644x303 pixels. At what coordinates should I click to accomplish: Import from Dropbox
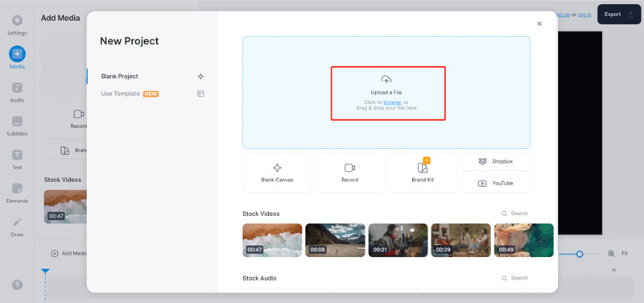point(495,161)
